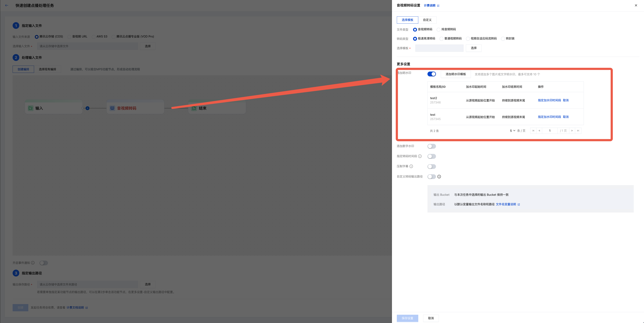Jump to first page pagination icon
The height and width of the screenshot is (323, 644).
pyautogui.click(x=533, y=130)
